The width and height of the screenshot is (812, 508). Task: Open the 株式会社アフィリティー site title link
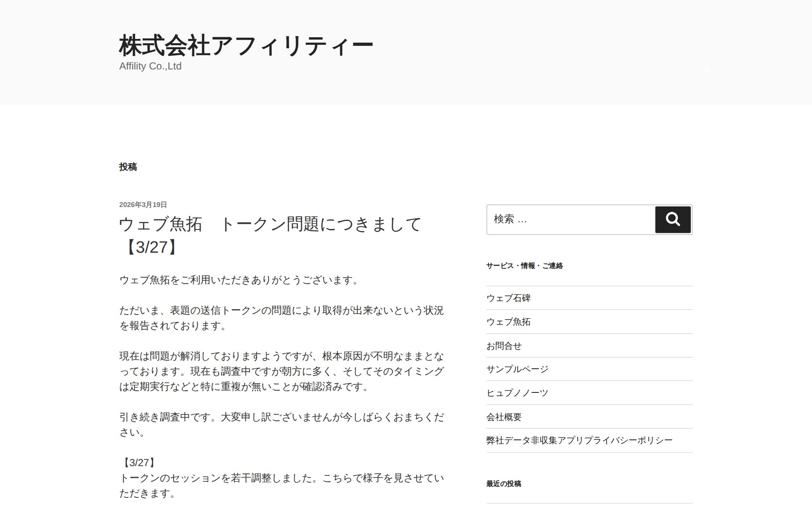(x=246, y=45)
